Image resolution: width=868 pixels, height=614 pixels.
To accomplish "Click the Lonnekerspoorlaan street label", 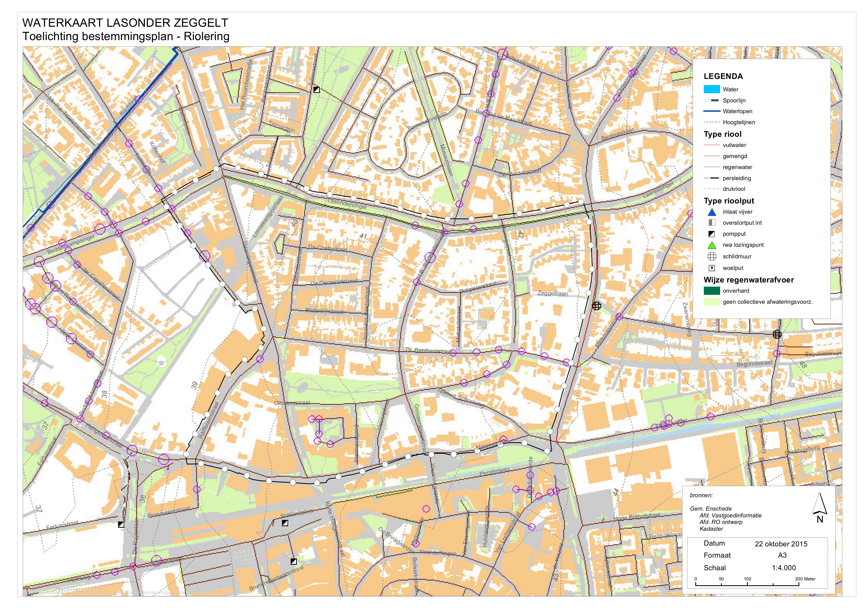I will 267,216.
